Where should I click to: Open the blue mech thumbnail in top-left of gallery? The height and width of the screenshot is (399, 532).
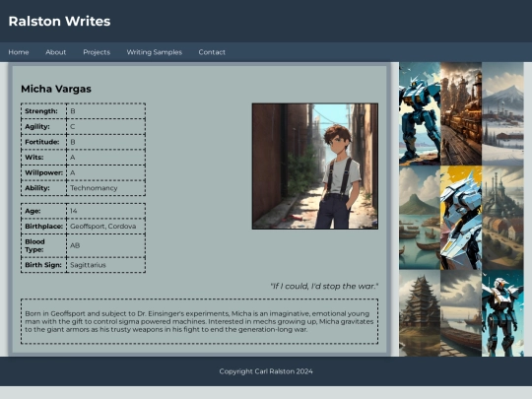click(420, 113)
